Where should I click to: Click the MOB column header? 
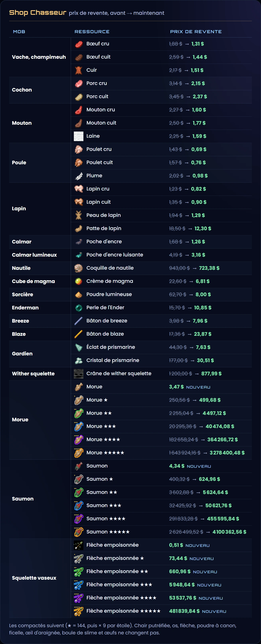point(19,32)
